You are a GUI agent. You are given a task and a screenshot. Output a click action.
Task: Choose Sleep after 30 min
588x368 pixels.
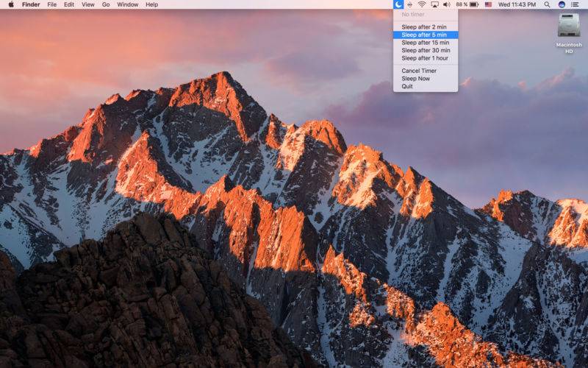pos(426,50)
